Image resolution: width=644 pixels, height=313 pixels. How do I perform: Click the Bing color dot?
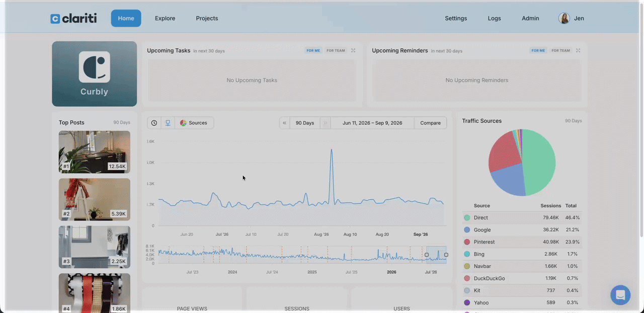(467, 254)
